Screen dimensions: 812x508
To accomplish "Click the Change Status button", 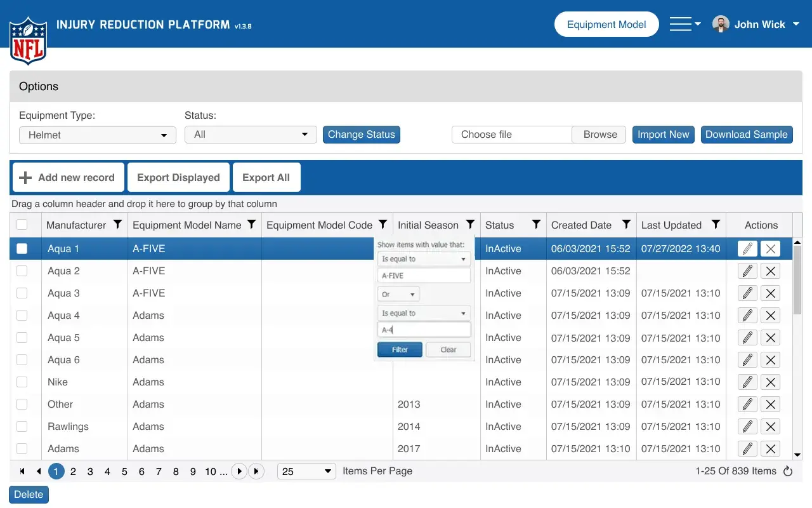I will point(361,135).
